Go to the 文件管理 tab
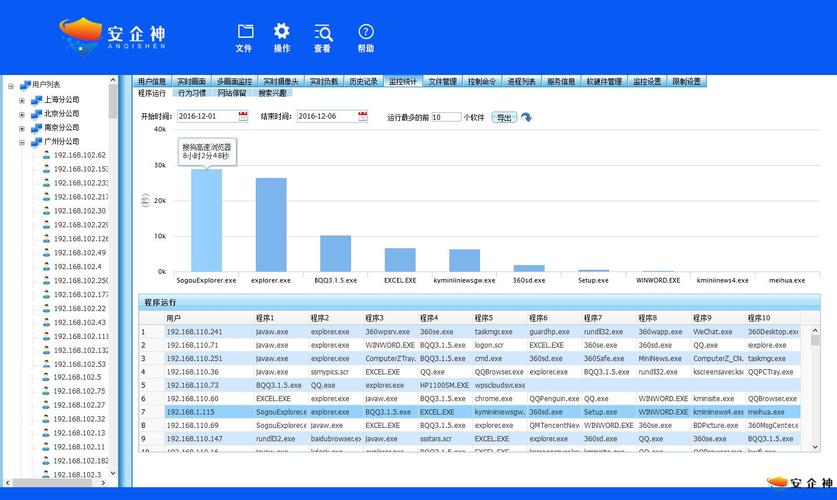This screenshot has height=500, width=837. [x=442, y=81]
